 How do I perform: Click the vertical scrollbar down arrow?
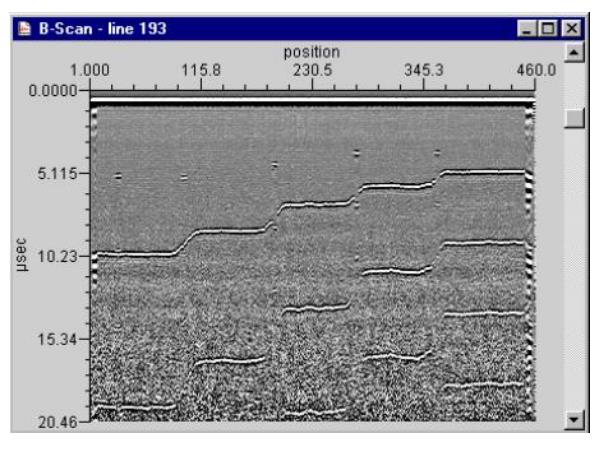point(574,419)
